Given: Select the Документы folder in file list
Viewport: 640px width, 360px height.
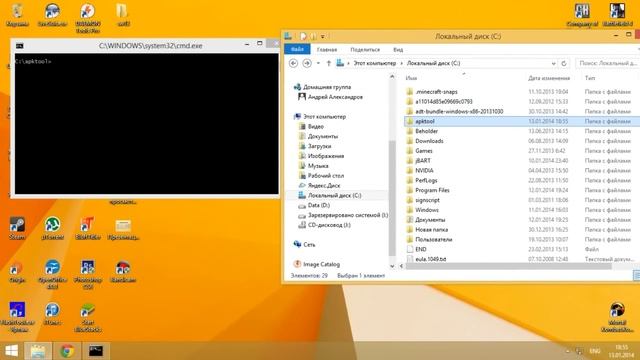Looking at the screenshot, I should point(521,220).
